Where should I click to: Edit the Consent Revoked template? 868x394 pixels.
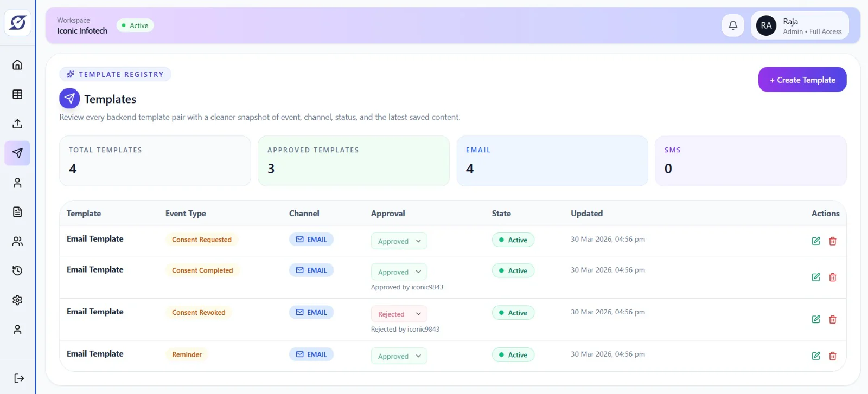pos(816,320)
